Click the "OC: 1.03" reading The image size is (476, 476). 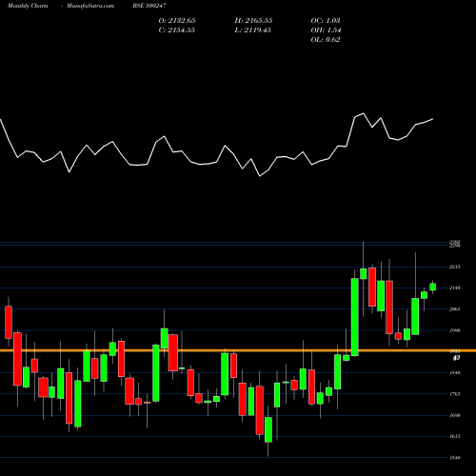[x=326, y=20]
